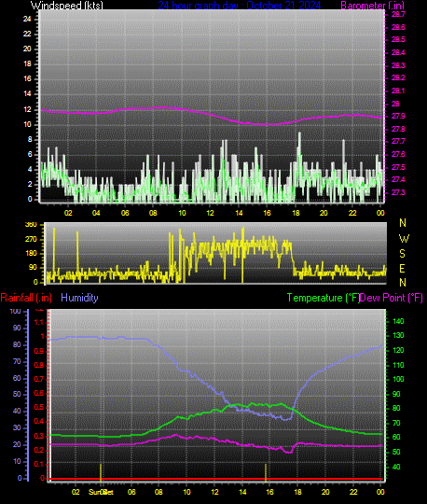Screen dimensions: 427x504
Task: Click the magenta "Dew Point (°F)" legend label
Action: [x=391, y=298]
